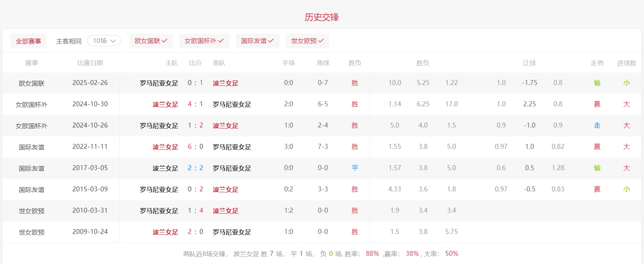Click the 比赛日期 column header
644x264 pixels.
click(x=90, y=63)
